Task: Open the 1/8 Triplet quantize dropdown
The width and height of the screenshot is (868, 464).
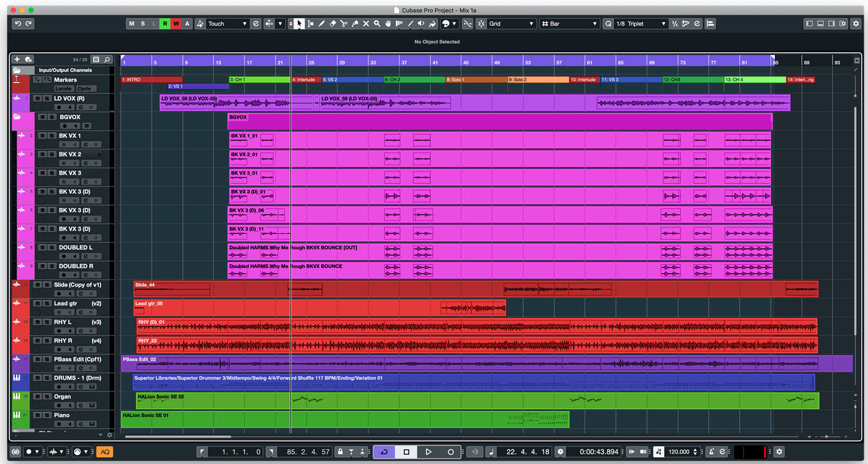Action: pos(640,24)
